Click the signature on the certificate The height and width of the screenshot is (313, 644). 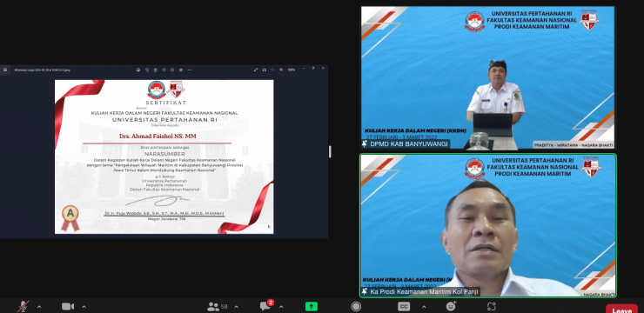point(158,201)
